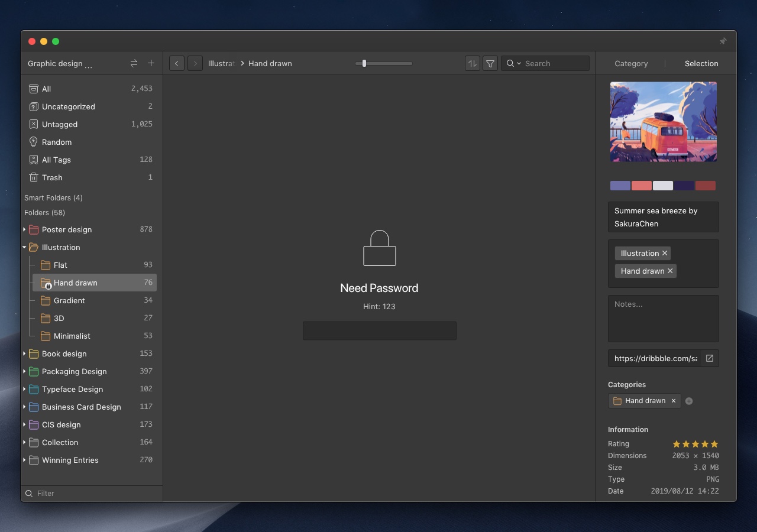Click the Random lightbulb icon
The height and width of the screenshot is (532, 757).
[x=34, y=142]
